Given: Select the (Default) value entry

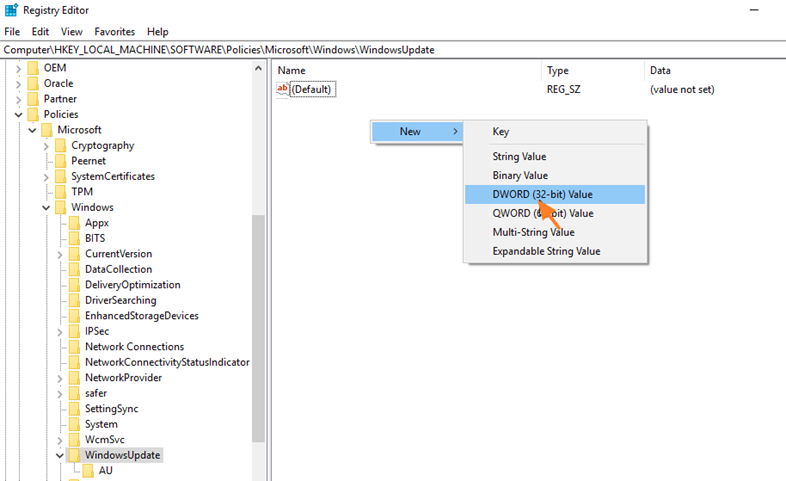Looking at the screenshot, I should click(313, 90).
